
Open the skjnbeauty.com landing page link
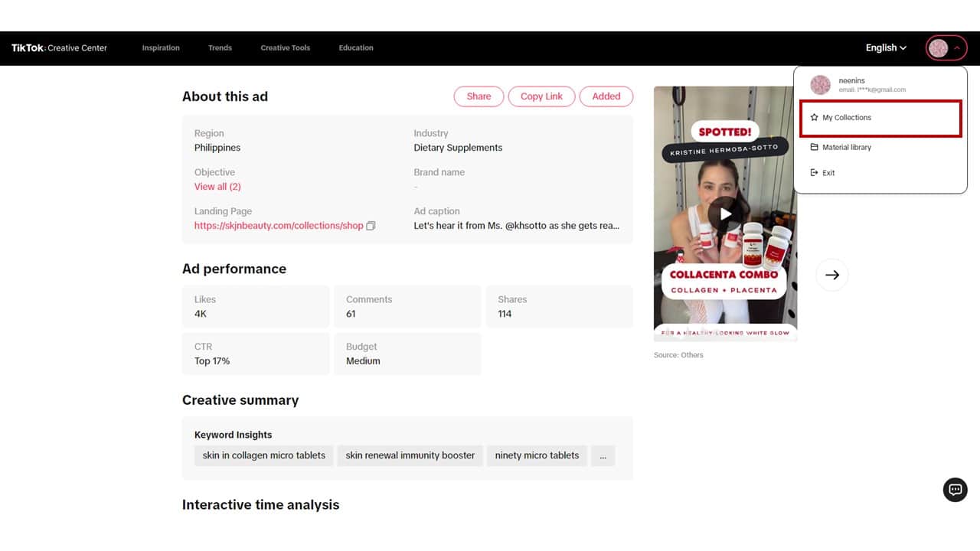pyautogui.click(x=279, y=226)
